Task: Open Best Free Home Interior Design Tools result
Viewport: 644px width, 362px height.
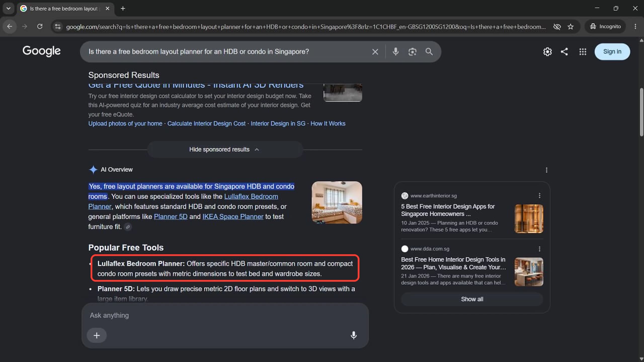Action: tap(453, 263)
